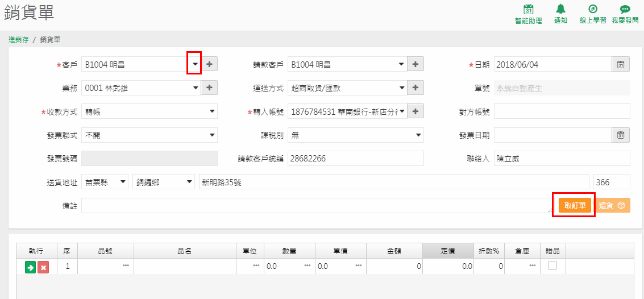Click the postal code field 366
This screenshot has width=644, height=299.
[612, 182]
